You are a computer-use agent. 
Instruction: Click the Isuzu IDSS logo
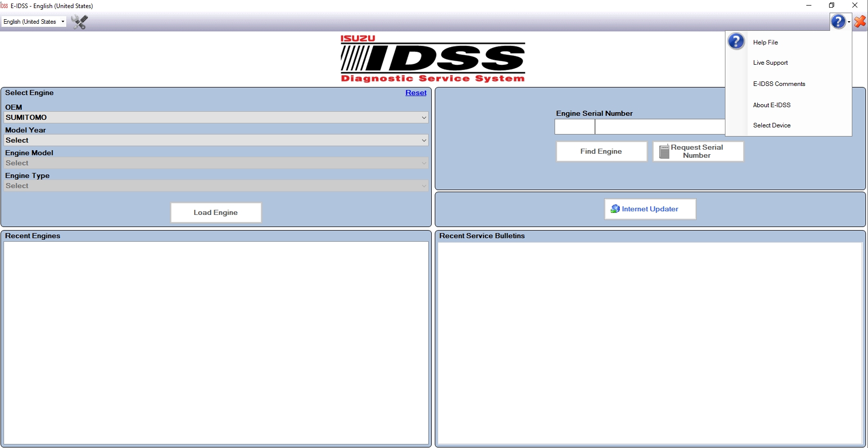433,58
